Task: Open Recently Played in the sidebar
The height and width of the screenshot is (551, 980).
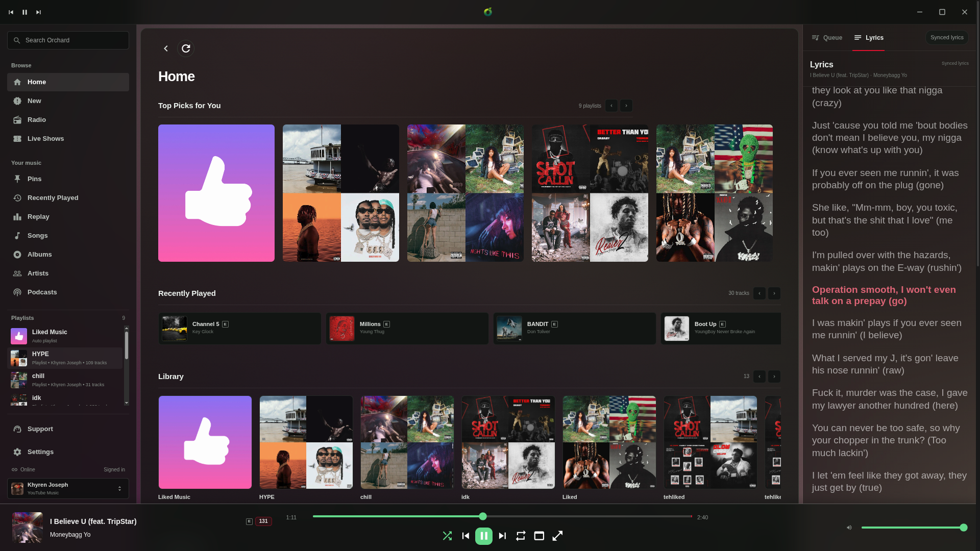Action: pyautogui.click(x=68, y=198)
